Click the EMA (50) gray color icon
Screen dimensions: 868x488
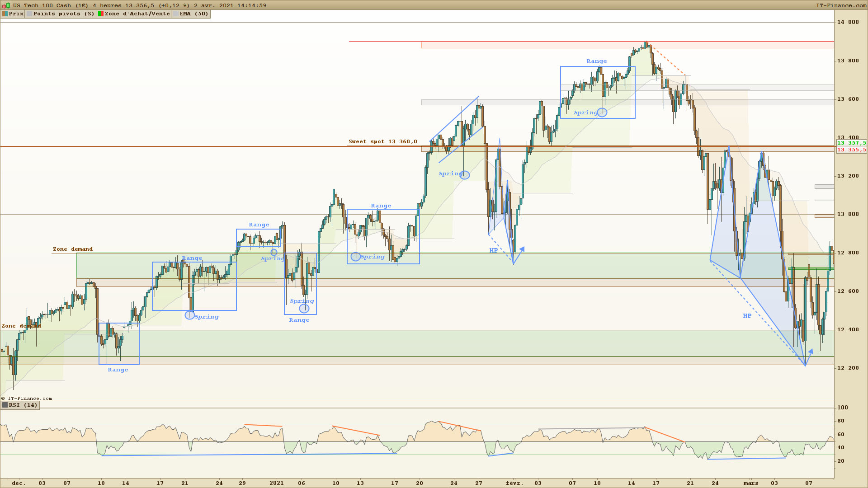tap(176, 14)
